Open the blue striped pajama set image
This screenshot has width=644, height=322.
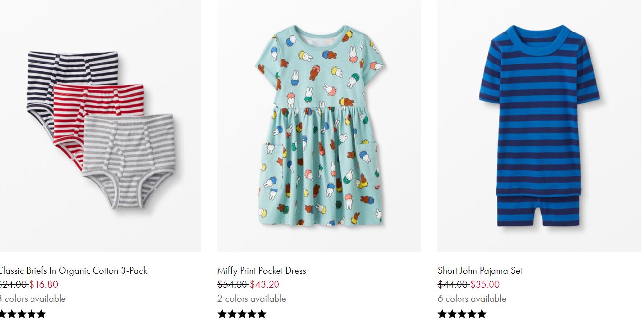(x=539, y=126)
